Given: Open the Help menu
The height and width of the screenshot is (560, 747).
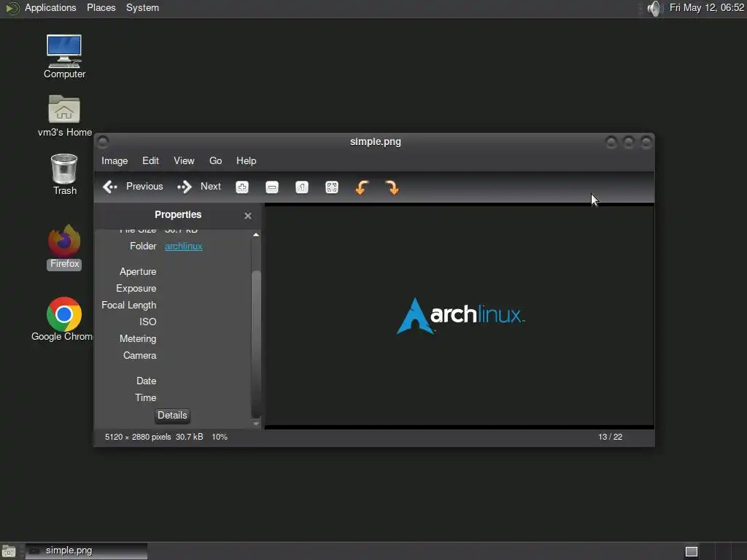Looking at the screenshot, I should coord(247,161).
